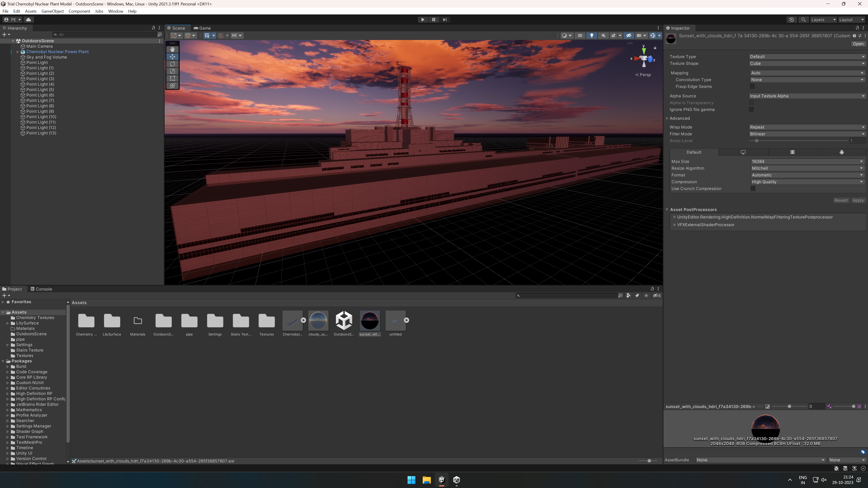Toggle scene lighting lightbulb icon
Screen dimensions: 868x488
(591, 35)
